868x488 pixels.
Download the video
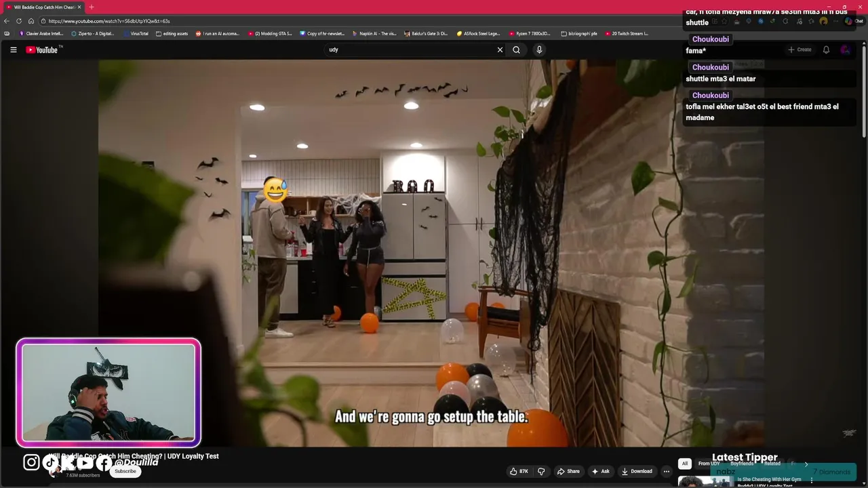coord(637,471)
